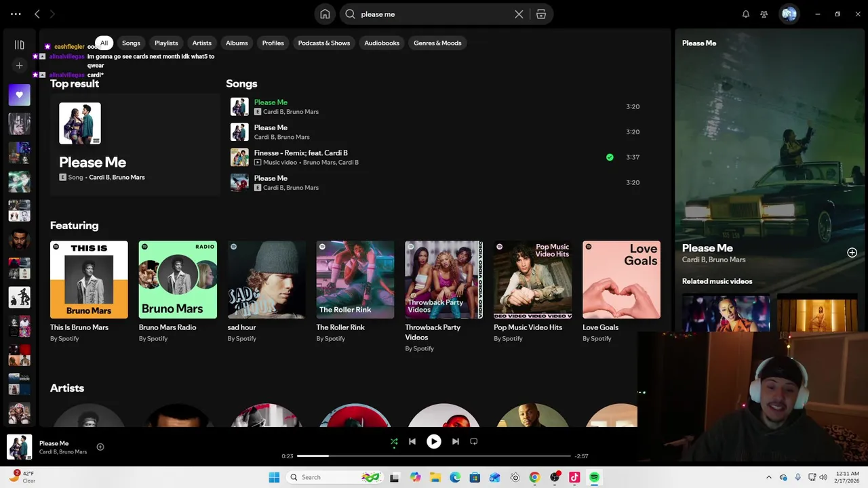
Task: Show hidden system tray icons
Action: (x=768, y=477)
